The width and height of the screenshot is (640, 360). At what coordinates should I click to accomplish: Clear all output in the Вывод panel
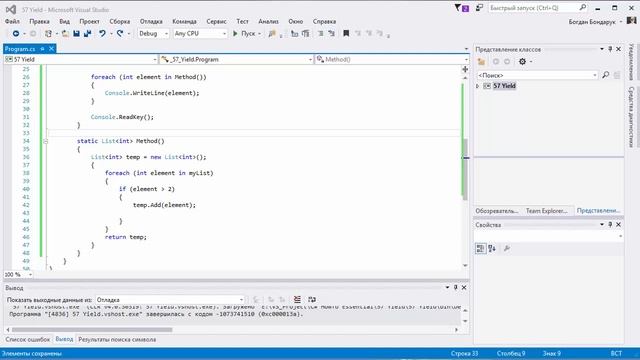(x=297, y=300)
